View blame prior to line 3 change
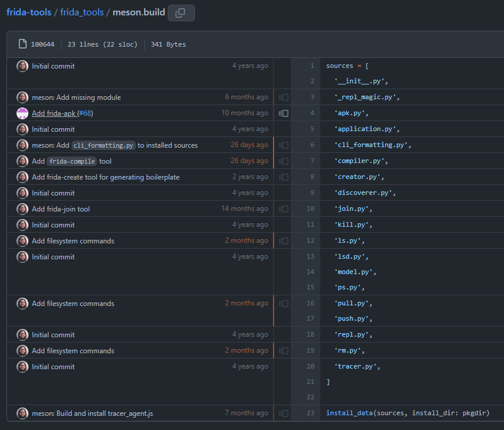This screenshot has height=430, width=504. pos(284,97)
